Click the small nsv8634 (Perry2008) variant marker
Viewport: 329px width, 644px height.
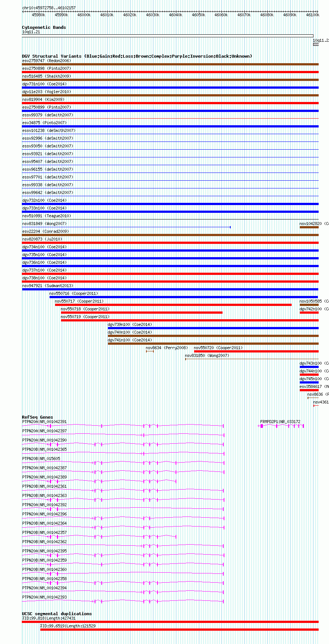(x=150, y=351)
